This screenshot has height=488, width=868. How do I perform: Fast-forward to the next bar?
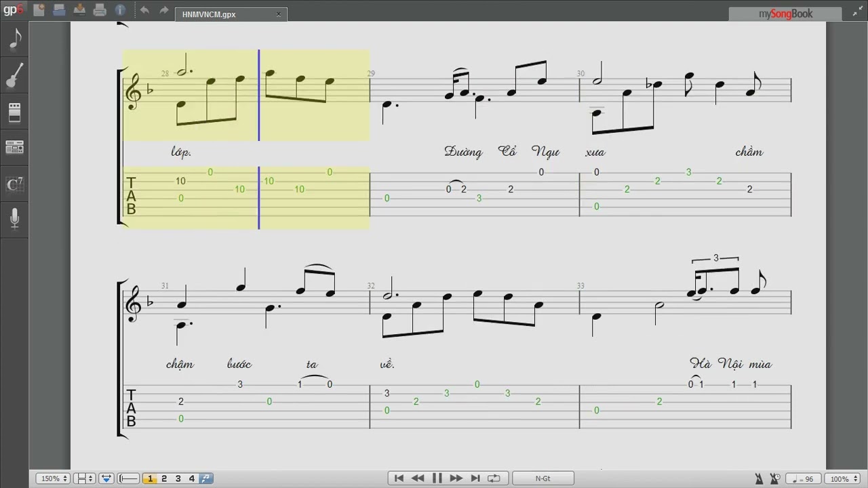(456, 479)
